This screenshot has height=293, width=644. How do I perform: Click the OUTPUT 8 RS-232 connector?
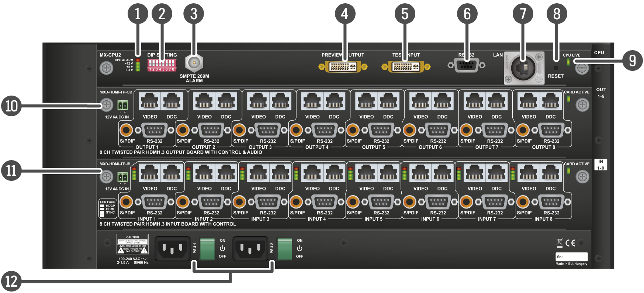click(x=551, y=130)
